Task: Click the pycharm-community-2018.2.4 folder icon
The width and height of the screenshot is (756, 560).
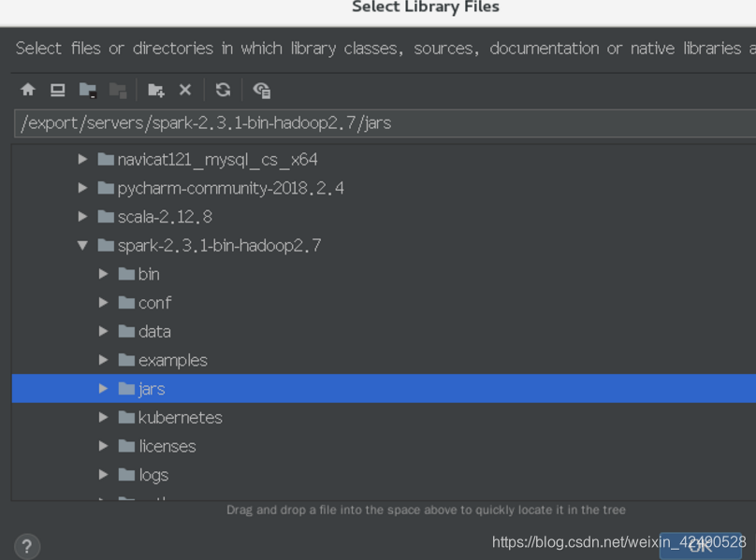Action: coord(106,188)
